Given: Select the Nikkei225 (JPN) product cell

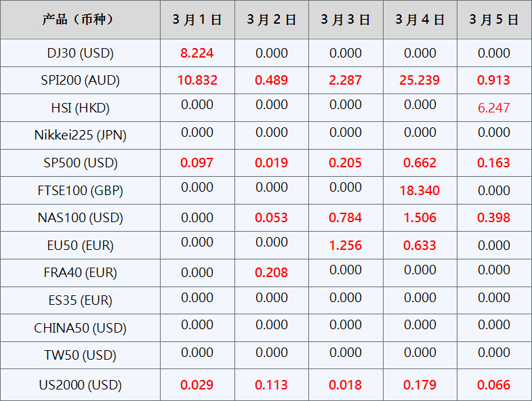Looking at the screenshot, I should tap(80, 135).
